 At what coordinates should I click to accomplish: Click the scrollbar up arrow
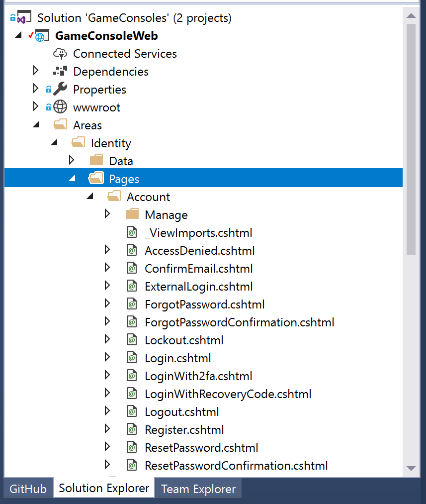pos(411,15)
